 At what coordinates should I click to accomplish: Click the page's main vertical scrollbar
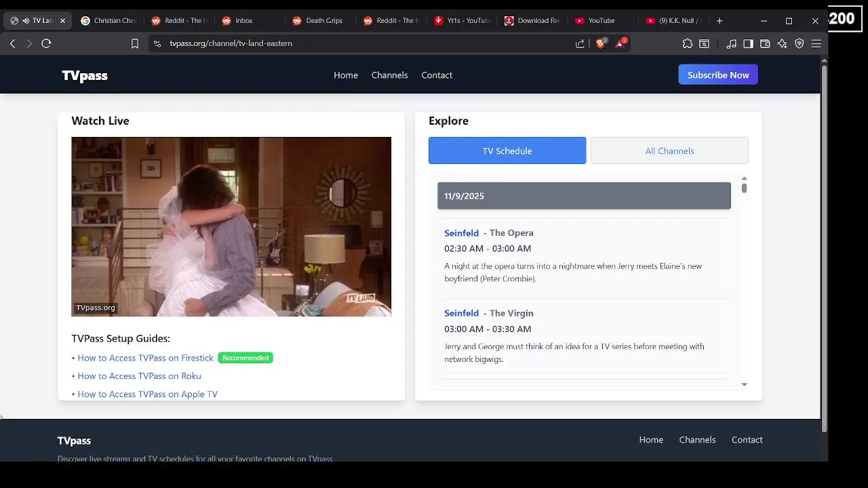824,247
